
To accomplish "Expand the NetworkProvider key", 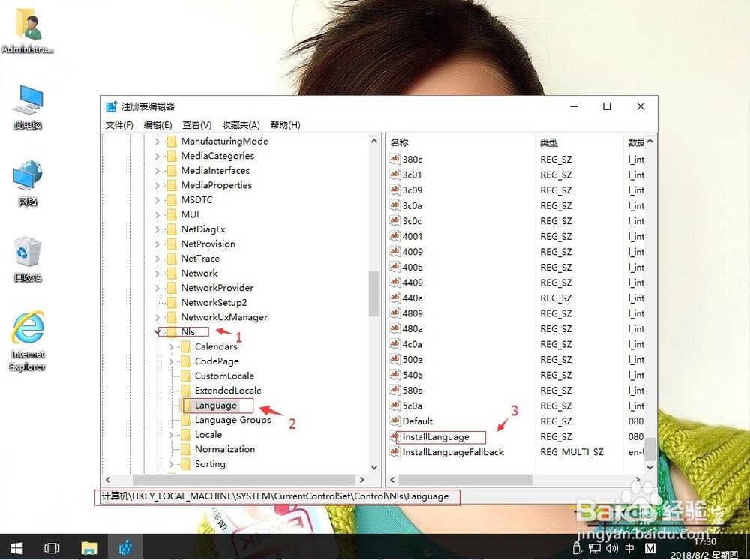I will pyautogui.click(x=157, y=288).
